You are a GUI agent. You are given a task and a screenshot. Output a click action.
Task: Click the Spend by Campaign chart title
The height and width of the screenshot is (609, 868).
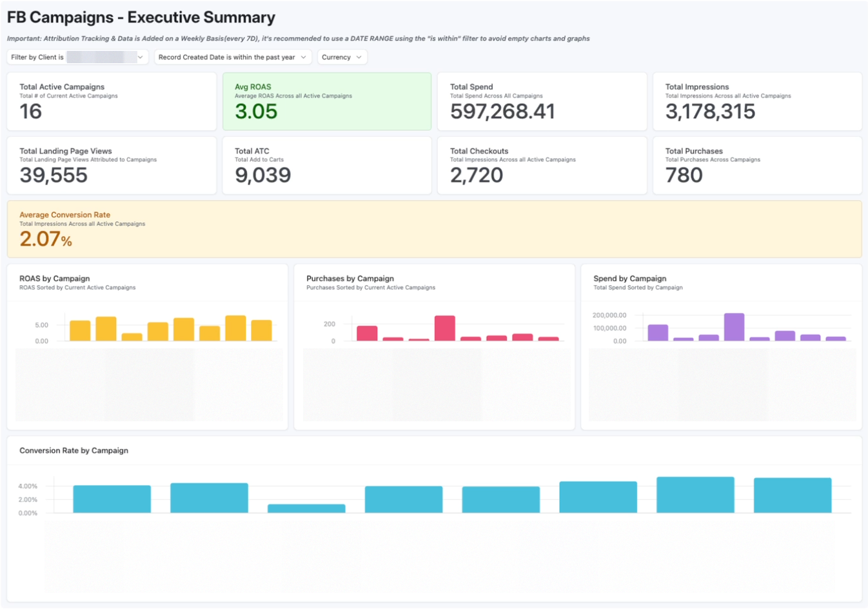630,279
